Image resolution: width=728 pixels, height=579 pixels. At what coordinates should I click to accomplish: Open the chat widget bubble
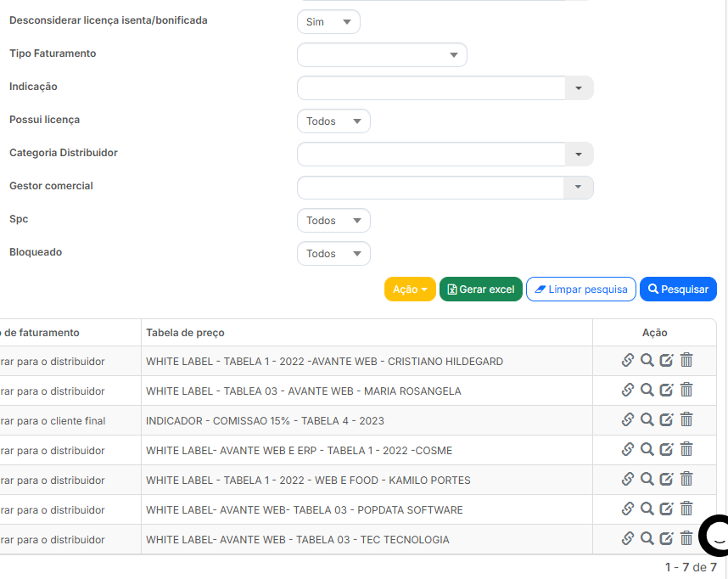[715, 536]
